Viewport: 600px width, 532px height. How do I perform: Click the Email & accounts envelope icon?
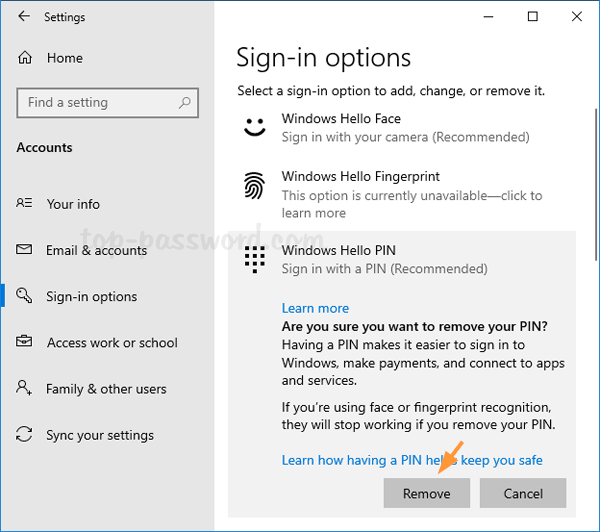point(25,250)
